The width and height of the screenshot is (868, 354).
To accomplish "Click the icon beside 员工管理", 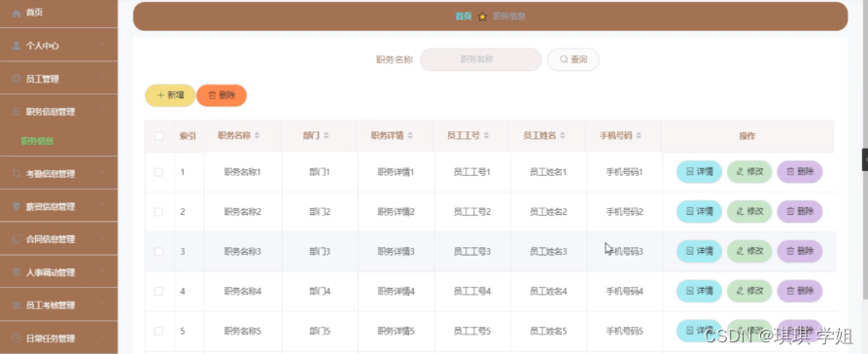I will (x=17, y=79).
